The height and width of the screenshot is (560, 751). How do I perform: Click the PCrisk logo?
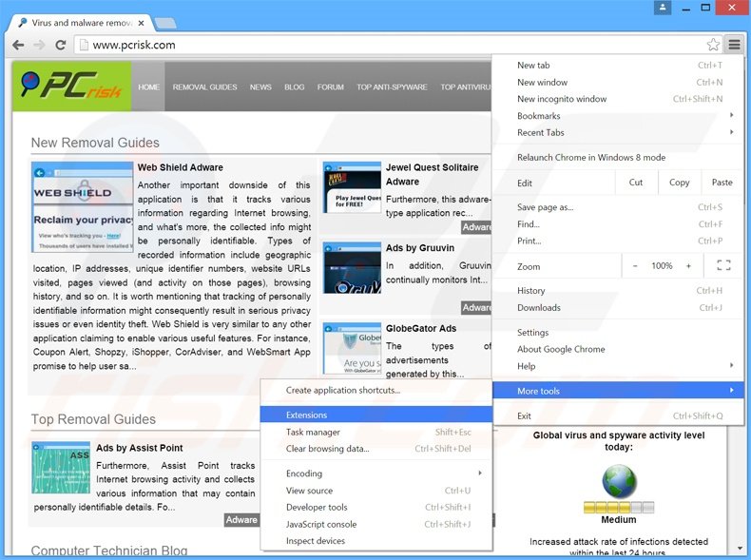72,87
